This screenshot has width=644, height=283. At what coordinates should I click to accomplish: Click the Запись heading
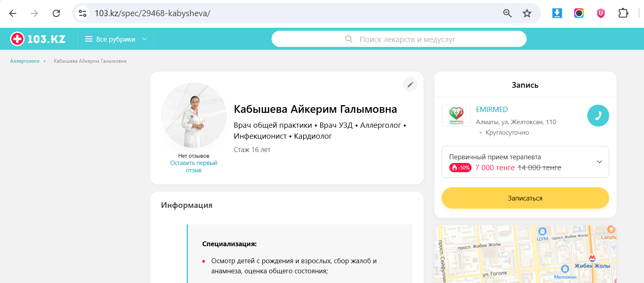[x=525, y=85]
